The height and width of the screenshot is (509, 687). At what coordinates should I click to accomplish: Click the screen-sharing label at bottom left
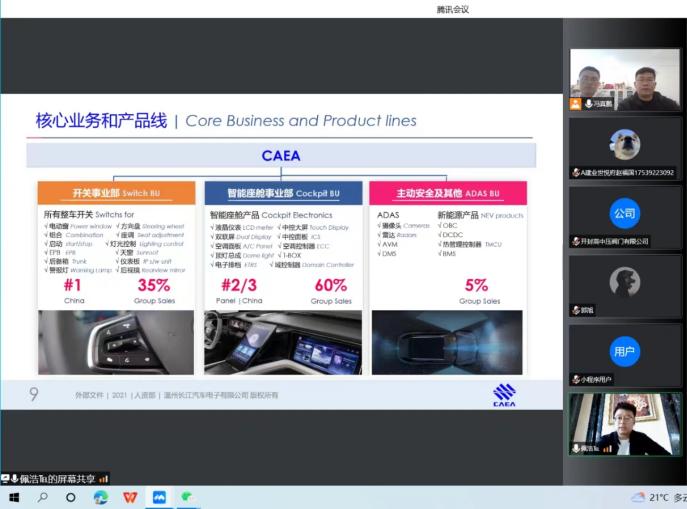click(55, 478)
